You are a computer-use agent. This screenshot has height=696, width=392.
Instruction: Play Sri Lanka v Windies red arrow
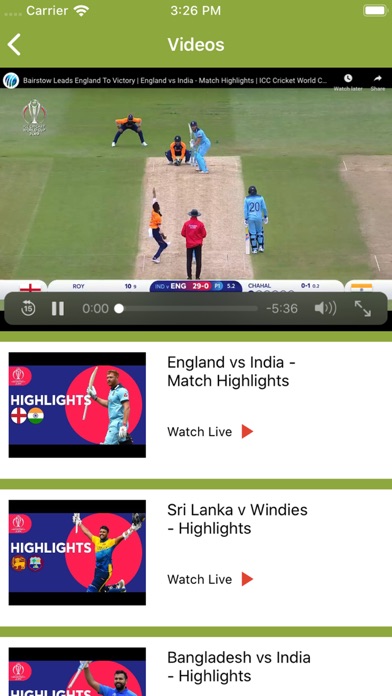pyautogui.click(x=247, y=579)
